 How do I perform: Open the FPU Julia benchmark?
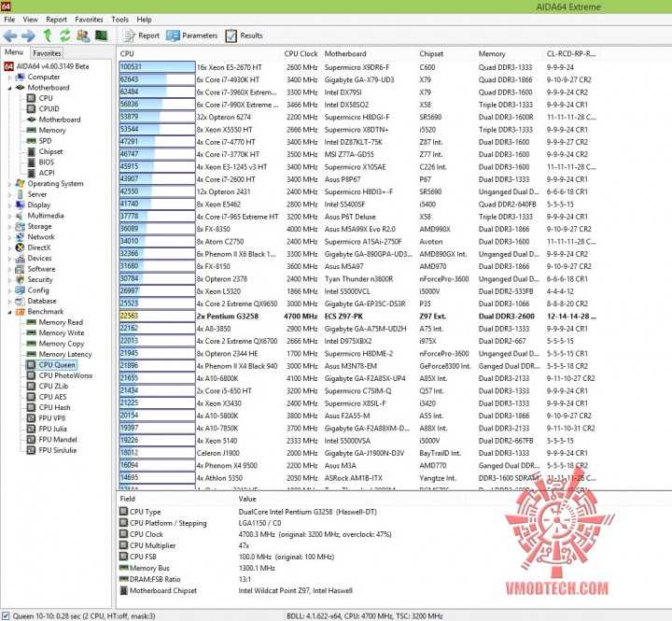point(52,430)
